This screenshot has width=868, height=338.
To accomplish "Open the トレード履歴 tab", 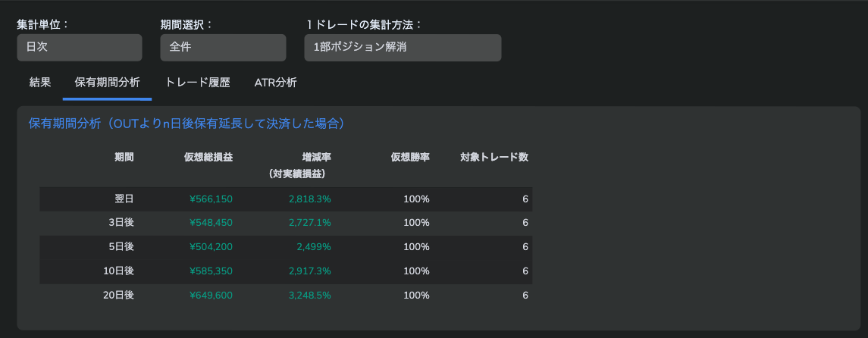I will (198, 83).
